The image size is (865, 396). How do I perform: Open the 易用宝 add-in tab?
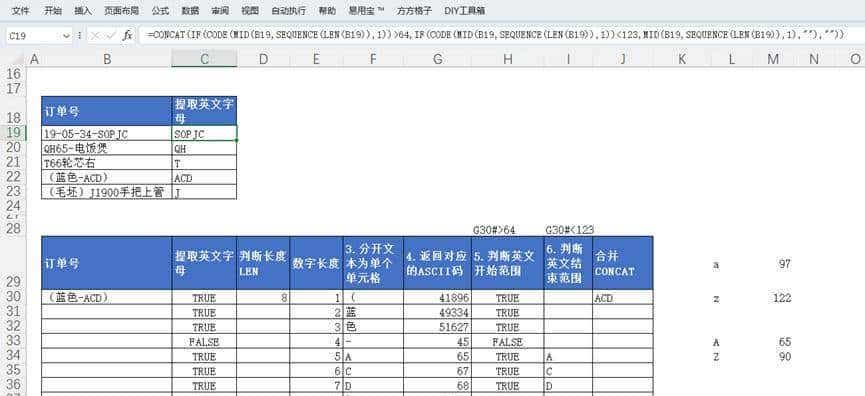pyautogui.click(x=366, y=10)
